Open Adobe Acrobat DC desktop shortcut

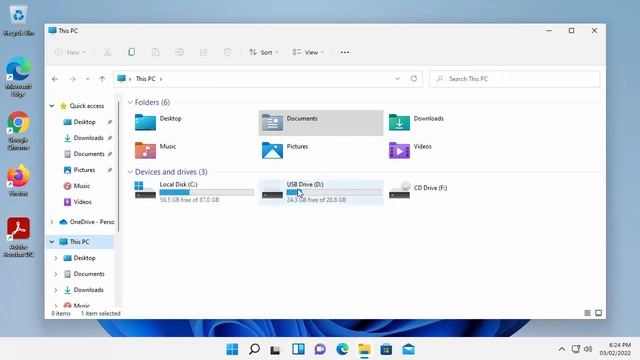point(18,237)
